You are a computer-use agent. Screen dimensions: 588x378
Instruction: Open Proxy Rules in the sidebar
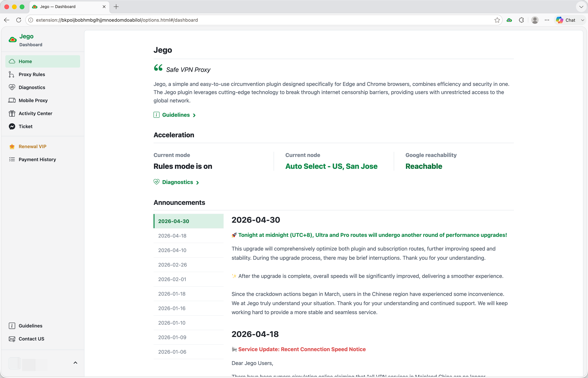tap(43, 74)
